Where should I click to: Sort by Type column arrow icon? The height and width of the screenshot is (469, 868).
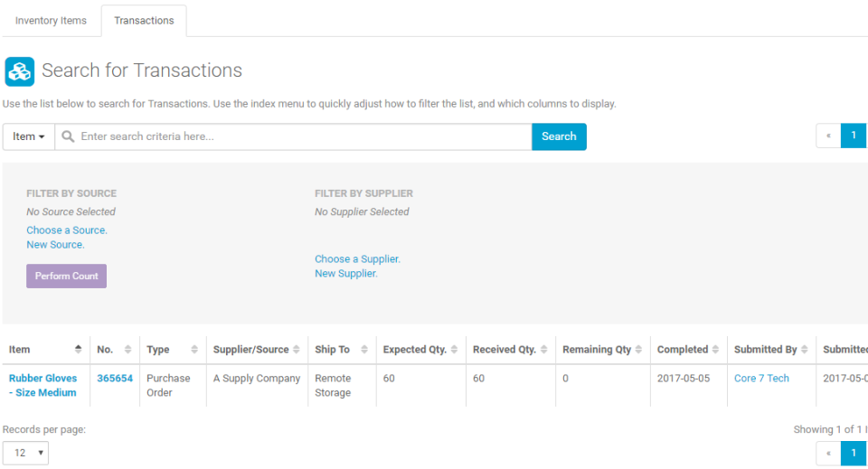coord(194,349)
